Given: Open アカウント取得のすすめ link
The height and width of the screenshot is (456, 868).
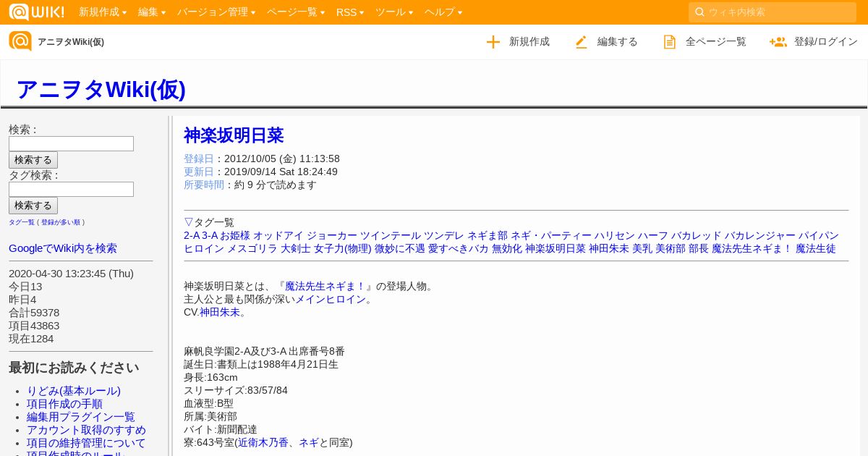Looking at the screenshot, I should click(86, 430).
